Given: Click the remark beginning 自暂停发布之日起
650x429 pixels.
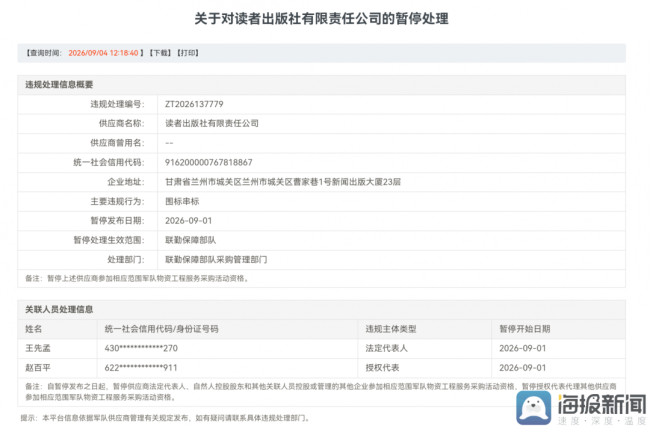Looking at the screenshot, I should [x=321, y=392].
